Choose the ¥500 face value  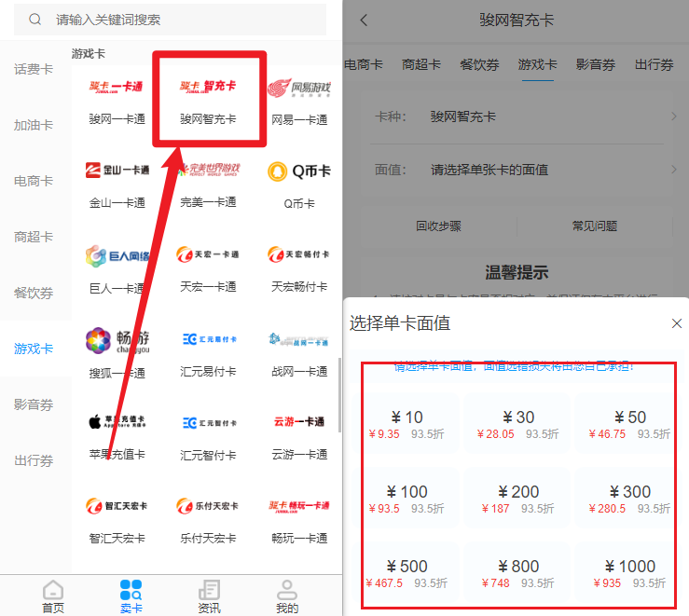[x=407, y=573]
